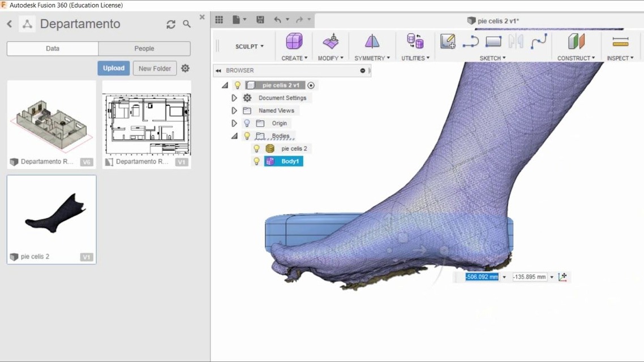Toggle the Origin folder visibility bulb

(247, 123)
